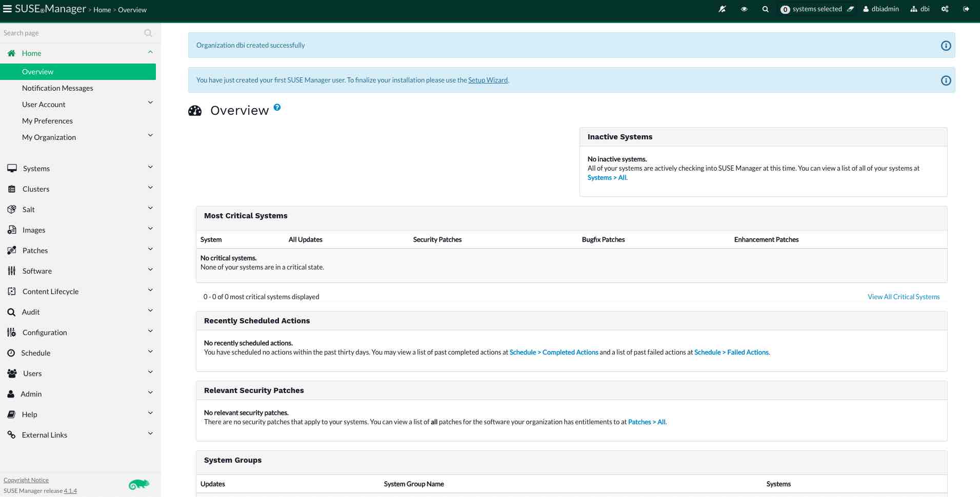Expand My Organization submenu

click(150, 135)
